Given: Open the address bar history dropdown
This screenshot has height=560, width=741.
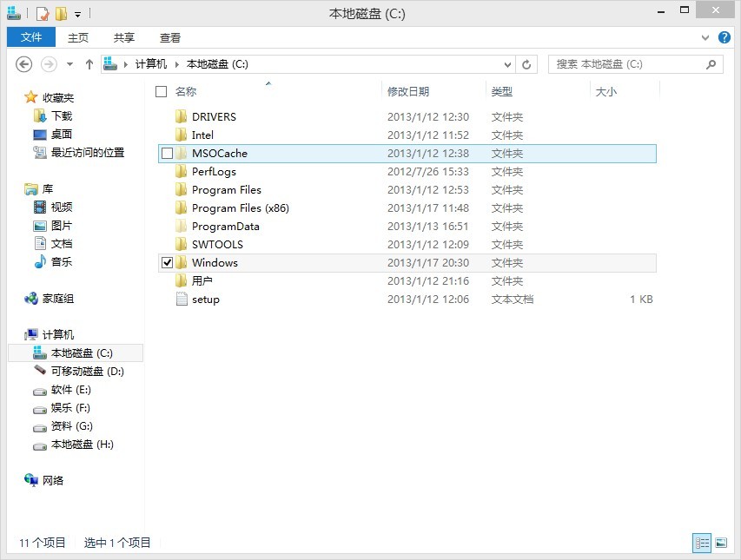Looking at the screenshot, I should [507, 65].
